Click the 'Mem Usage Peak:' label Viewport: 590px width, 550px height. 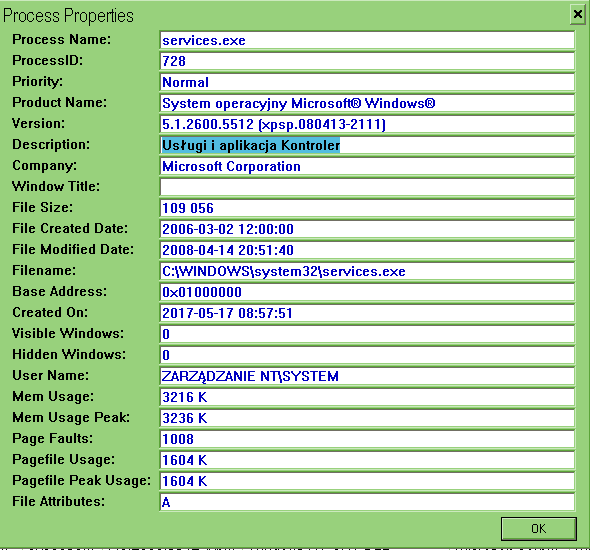71,418
